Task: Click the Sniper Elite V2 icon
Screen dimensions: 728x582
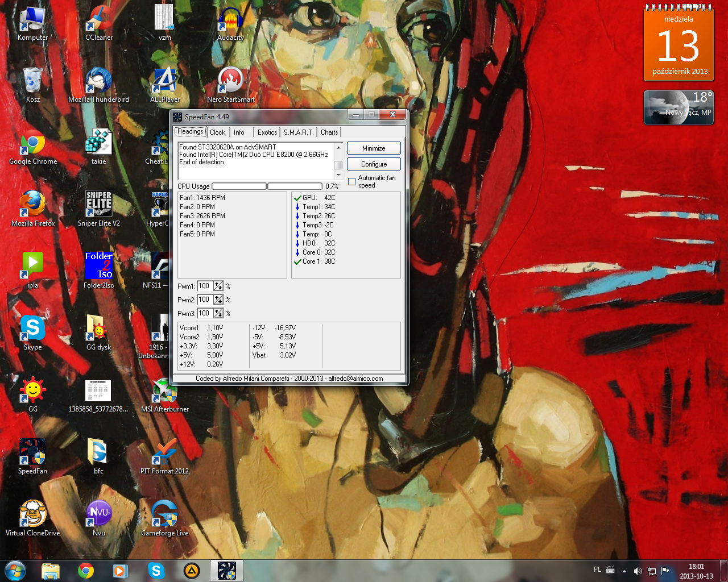Action: pos(99,207)
